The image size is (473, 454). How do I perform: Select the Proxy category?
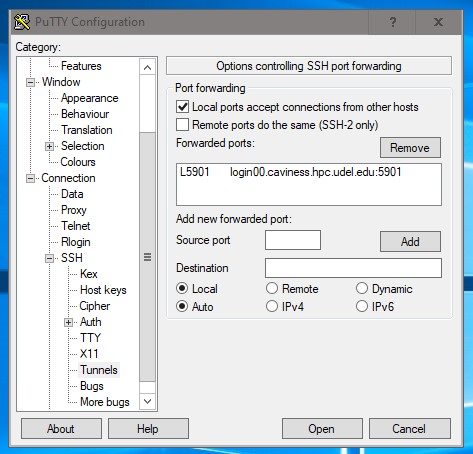[x=74, y=210]
